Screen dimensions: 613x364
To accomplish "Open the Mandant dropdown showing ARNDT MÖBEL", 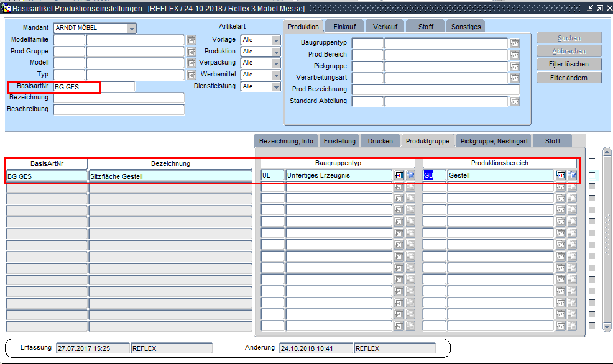I will (131, 29).
